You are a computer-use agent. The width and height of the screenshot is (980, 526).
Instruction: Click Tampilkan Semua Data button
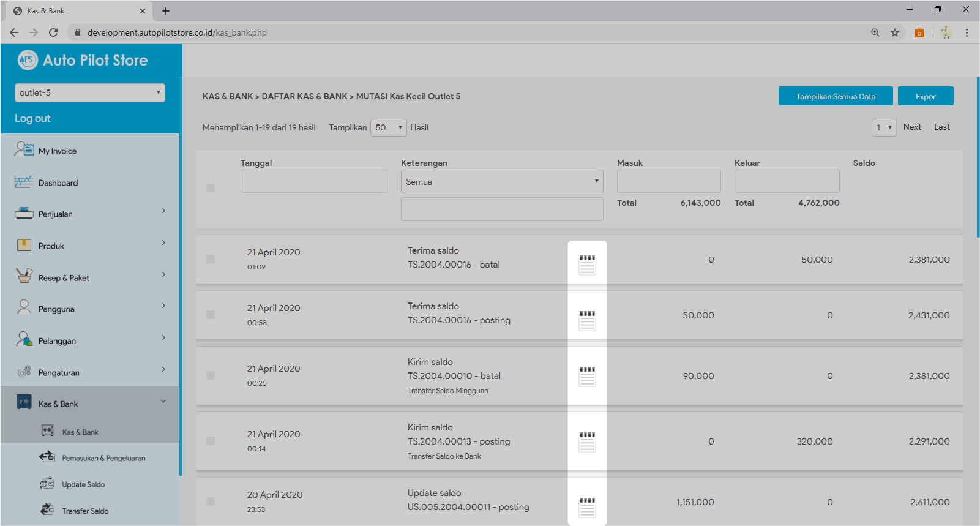point(835,96)
